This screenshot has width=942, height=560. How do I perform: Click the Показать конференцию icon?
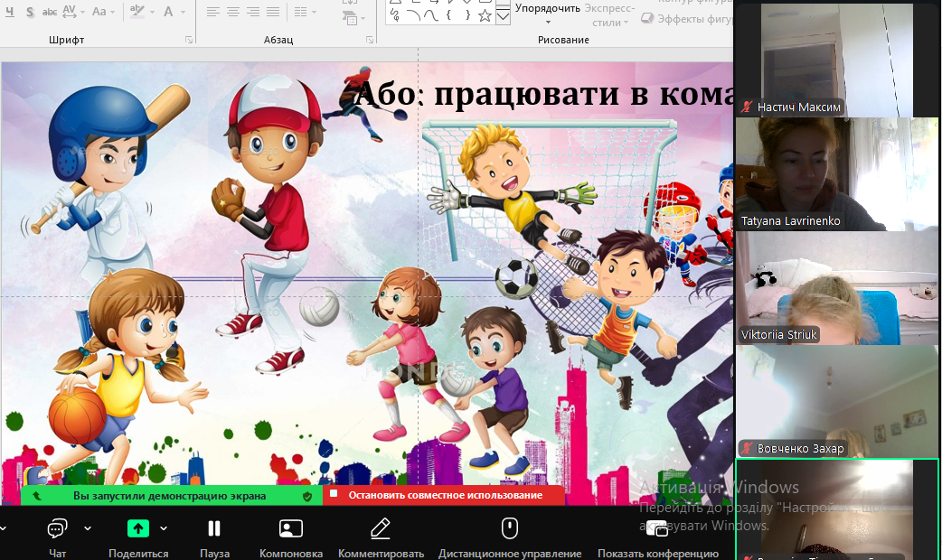coord(657,531)
